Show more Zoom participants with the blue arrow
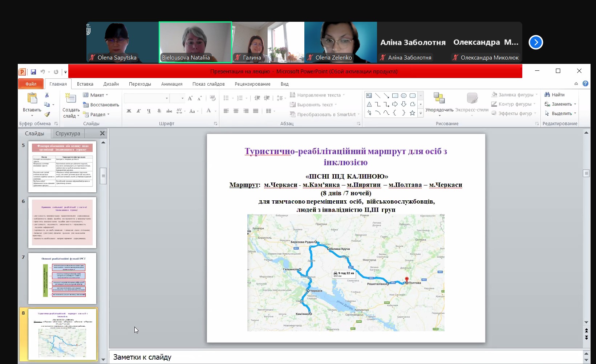Screen dimensions: 596x364 pyautogui.click(x=536, y=42)
